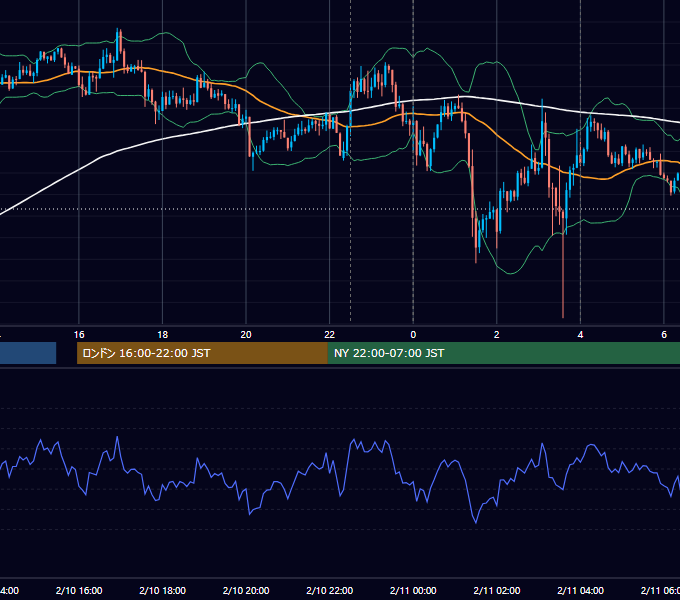Click the 6 hour label on the time axis
680x600 pixels.
click(x=664, y=335)
